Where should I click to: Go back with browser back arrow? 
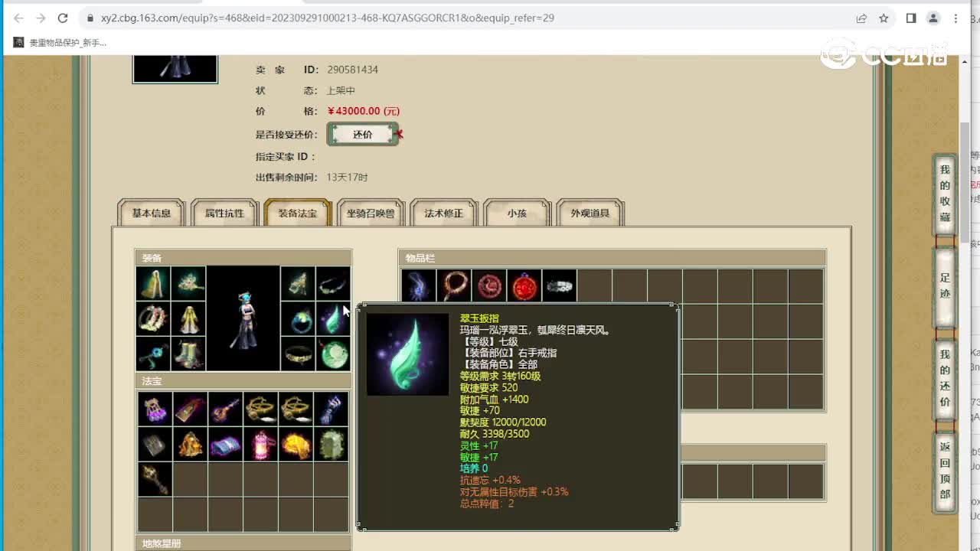18,18
